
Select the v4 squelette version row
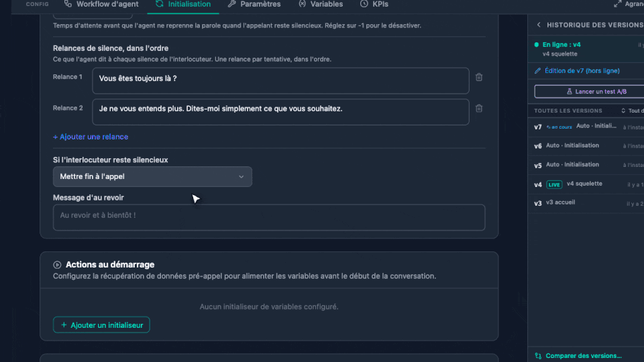coord(586,184)
